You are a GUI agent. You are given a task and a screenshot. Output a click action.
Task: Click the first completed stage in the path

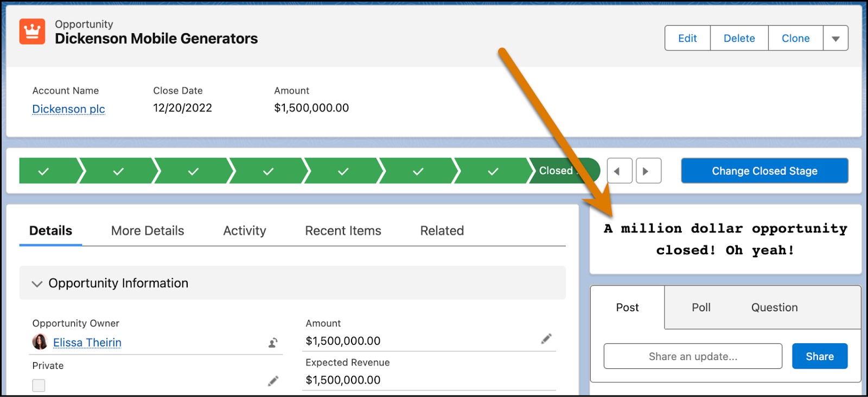[49, 171]
